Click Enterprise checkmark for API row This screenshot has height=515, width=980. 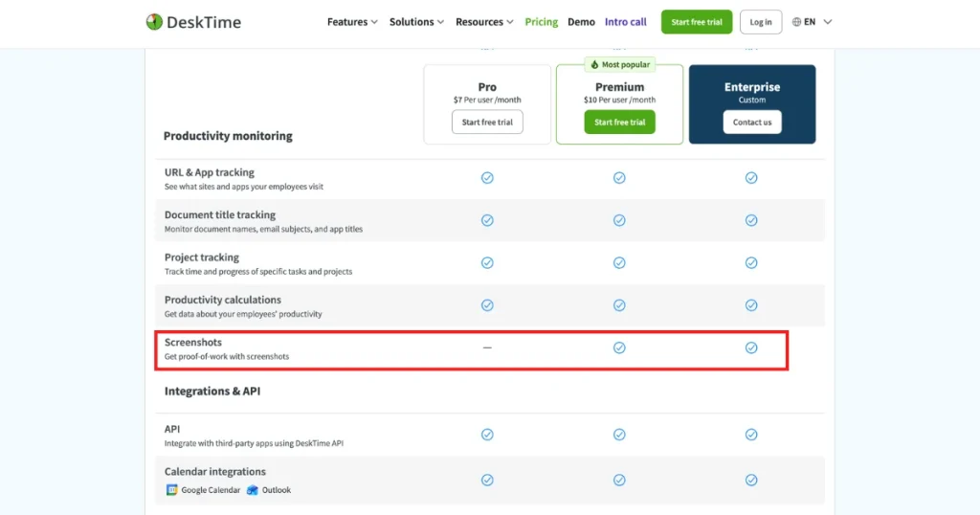pos(751,435)
